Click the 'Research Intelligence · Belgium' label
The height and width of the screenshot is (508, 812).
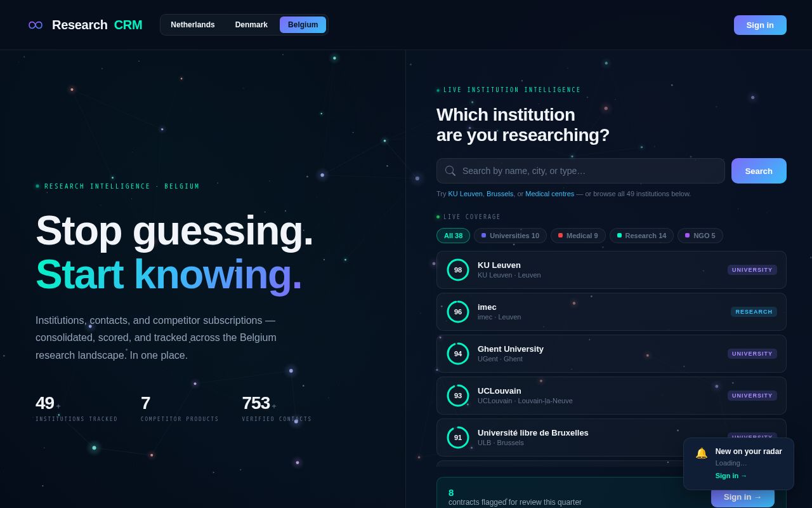click(122, 187)
